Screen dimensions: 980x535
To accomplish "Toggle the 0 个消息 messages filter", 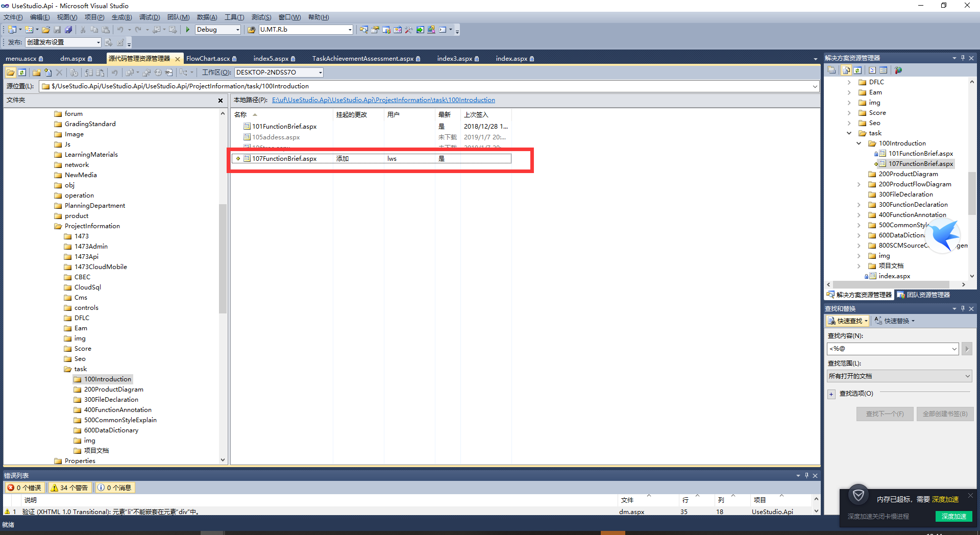I will click(115, 488).
